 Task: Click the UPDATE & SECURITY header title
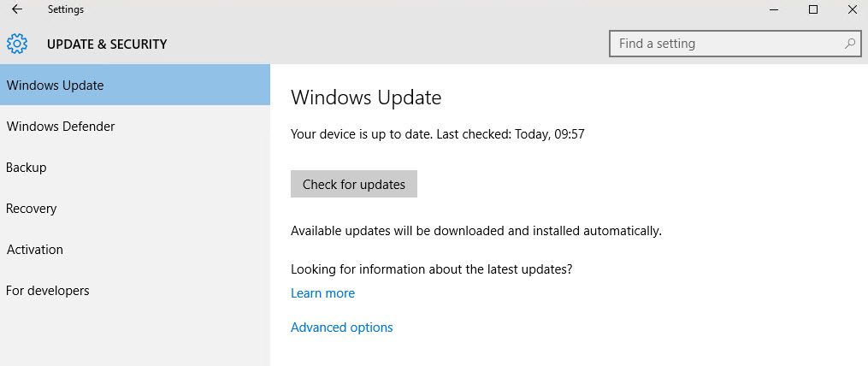(107, 44)
